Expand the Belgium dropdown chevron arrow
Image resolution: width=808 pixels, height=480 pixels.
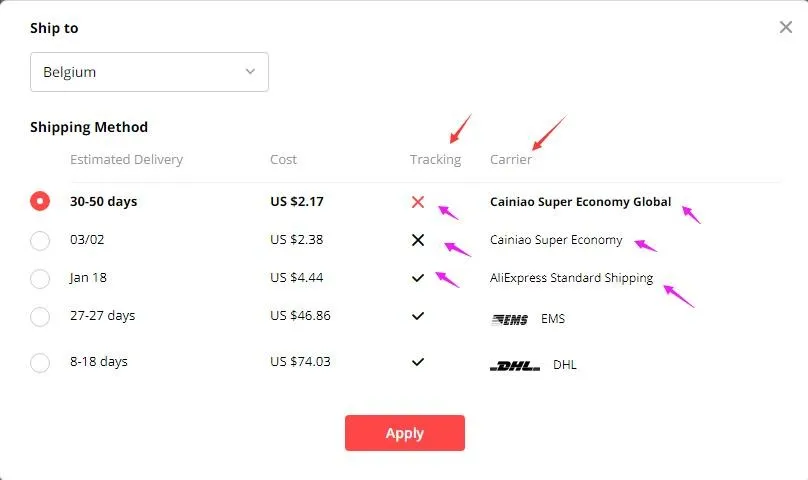coord(250,72)
